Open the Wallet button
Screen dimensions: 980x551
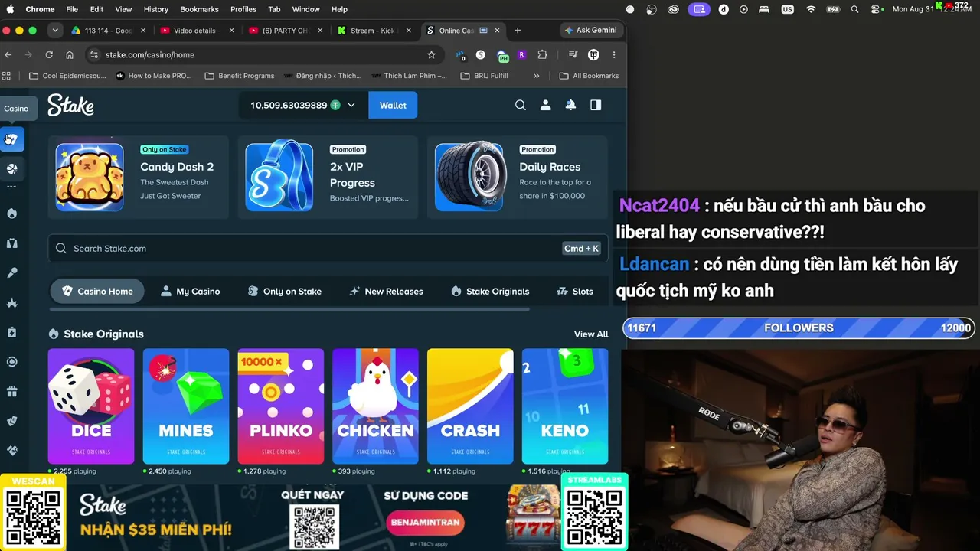pyautogui.click(x=393, y=105)
